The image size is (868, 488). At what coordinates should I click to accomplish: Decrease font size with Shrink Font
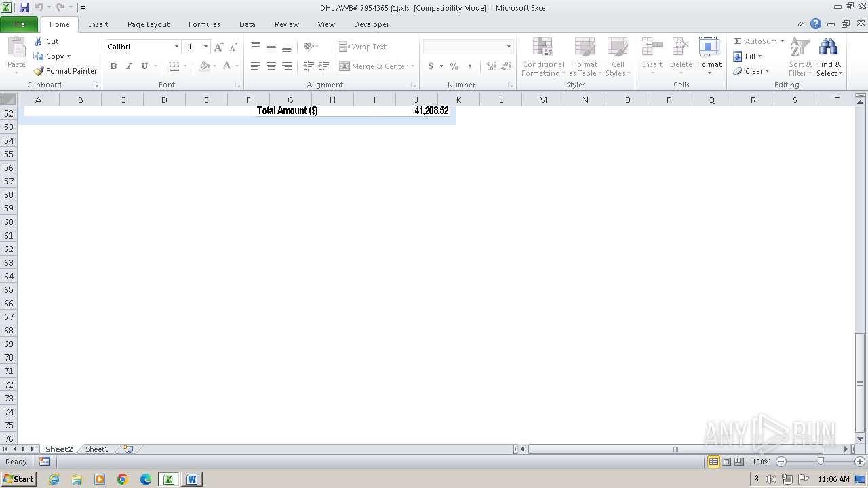coord(233,47)
